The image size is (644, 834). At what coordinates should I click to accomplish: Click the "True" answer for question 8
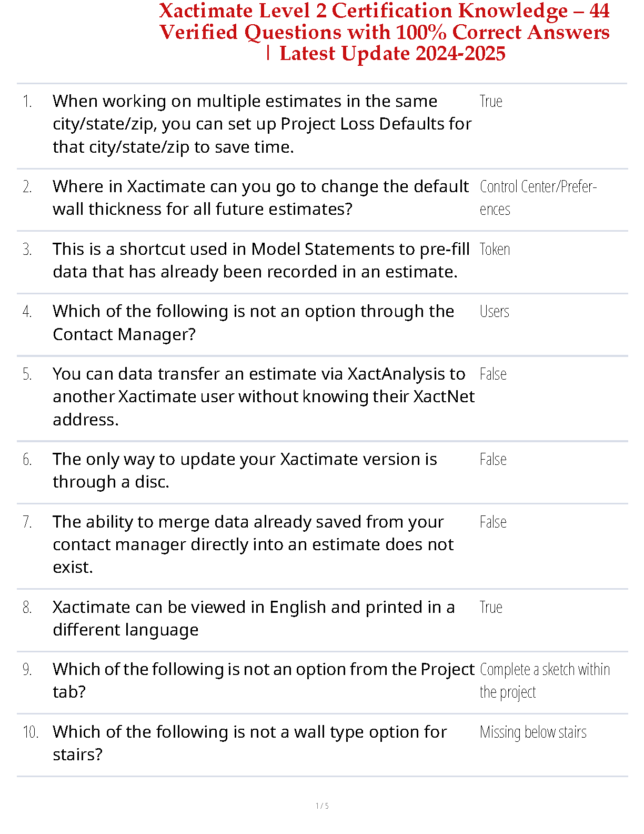click(491, 608)
